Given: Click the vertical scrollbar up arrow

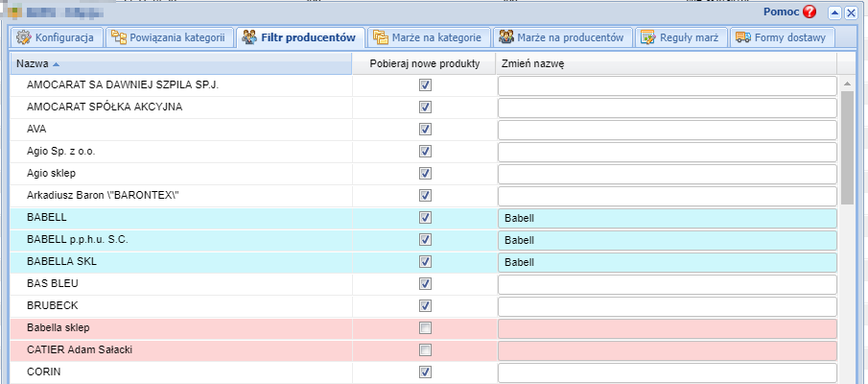Looking at the screenshot, I should 847,84.
